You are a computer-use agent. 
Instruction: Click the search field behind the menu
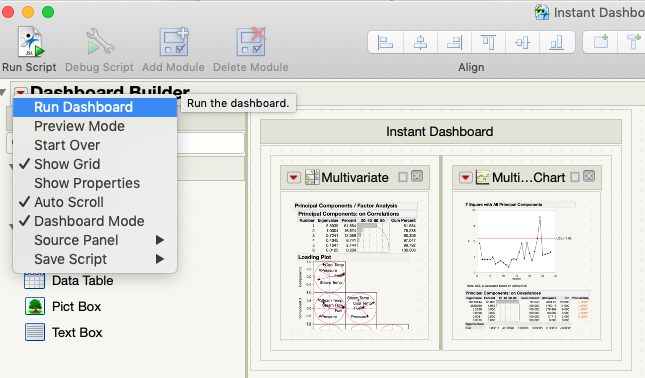click(210, 143)
